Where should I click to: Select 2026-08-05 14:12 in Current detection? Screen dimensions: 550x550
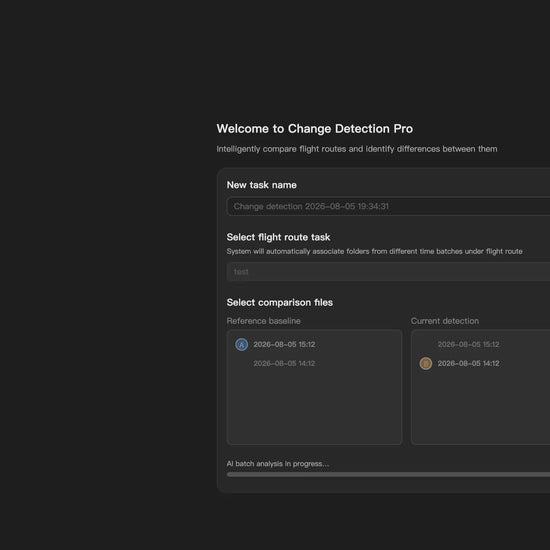[x=468, y=363]
